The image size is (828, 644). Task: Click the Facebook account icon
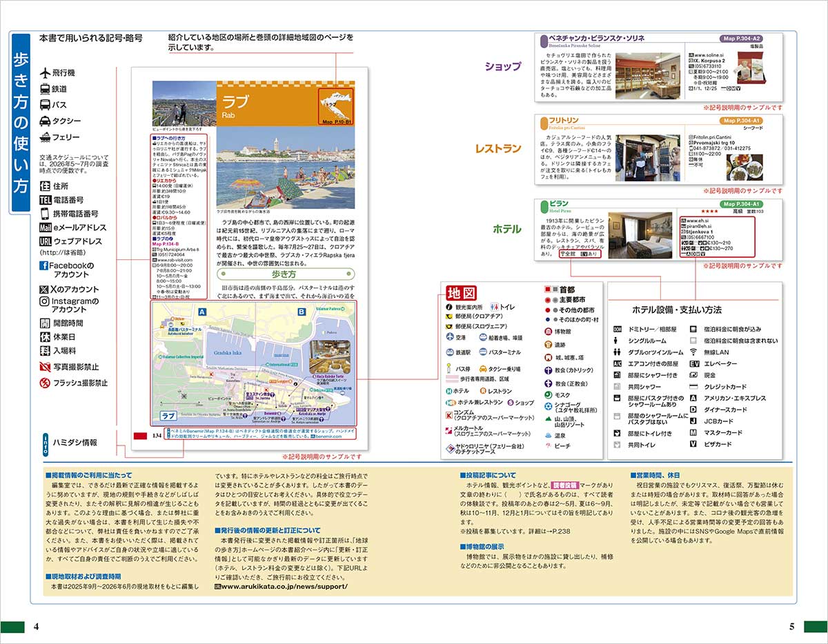[44, 266]
